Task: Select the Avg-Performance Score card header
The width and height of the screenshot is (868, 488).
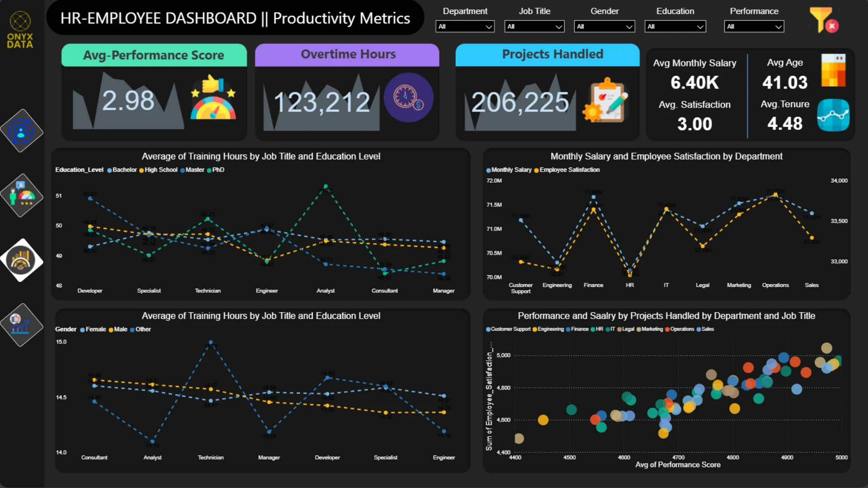Action: coord(154,55)
